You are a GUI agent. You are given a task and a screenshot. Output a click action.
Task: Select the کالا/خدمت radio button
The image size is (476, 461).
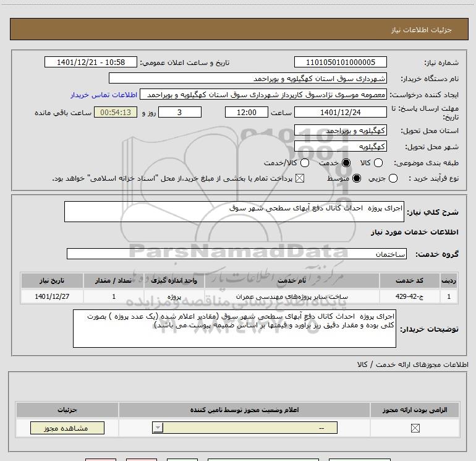point(305,163)
